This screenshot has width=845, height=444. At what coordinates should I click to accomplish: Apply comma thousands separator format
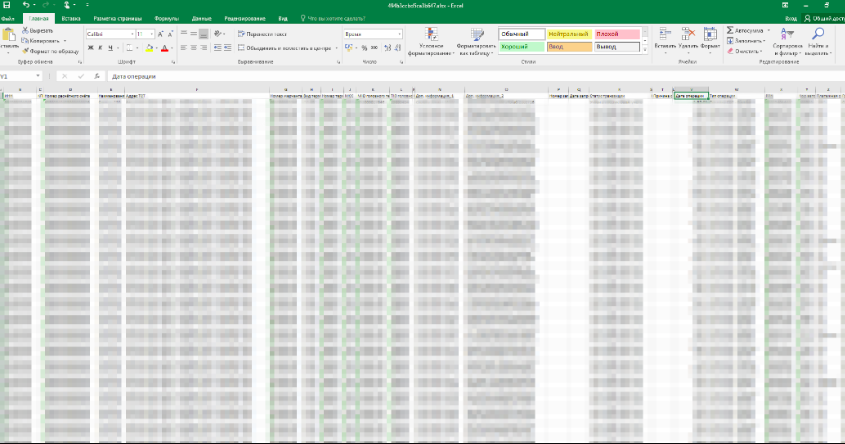[374, 48]
